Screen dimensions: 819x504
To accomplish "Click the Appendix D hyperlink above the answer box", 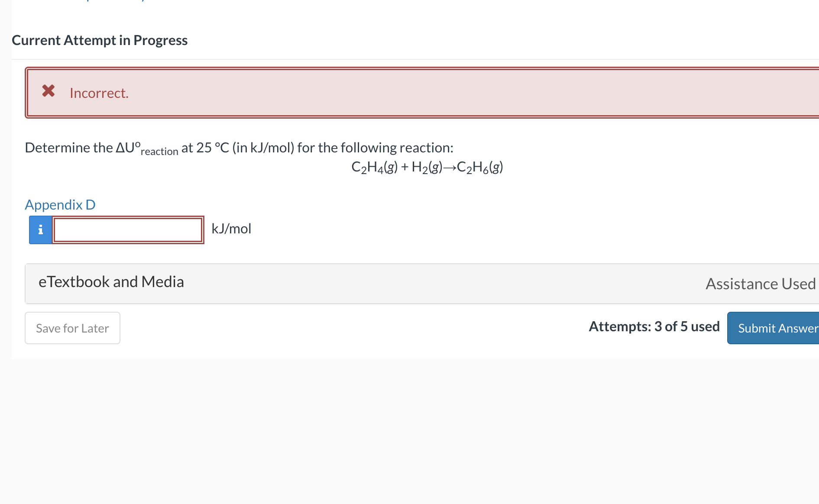I will (x=60, y=204).
